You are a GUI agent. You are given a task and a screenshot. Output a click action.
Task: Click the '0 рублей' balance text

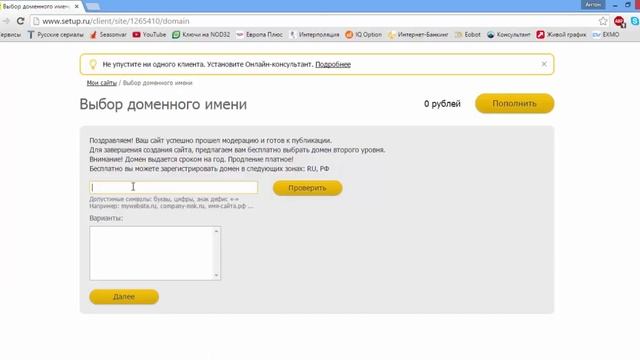click(442, 104)
